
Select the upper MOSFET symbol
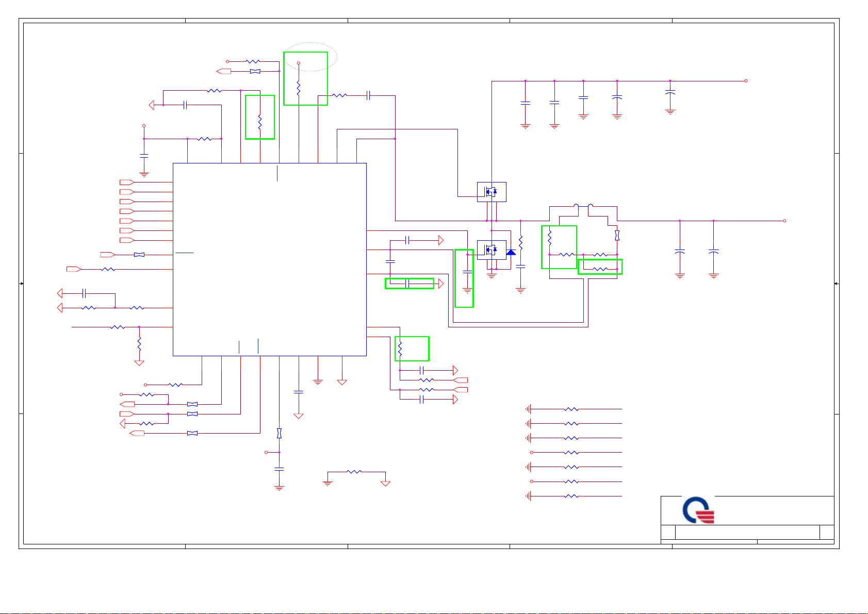pos(492,192)
